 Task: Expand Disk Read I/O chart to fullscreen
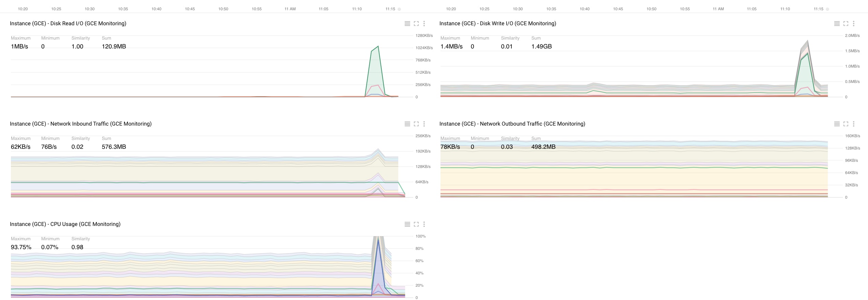pos(416,24)
